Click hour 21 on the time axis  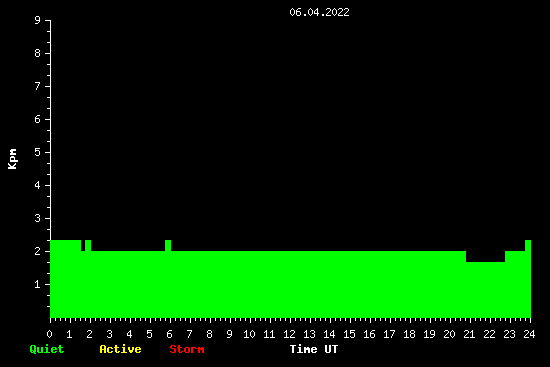(469, 334)
